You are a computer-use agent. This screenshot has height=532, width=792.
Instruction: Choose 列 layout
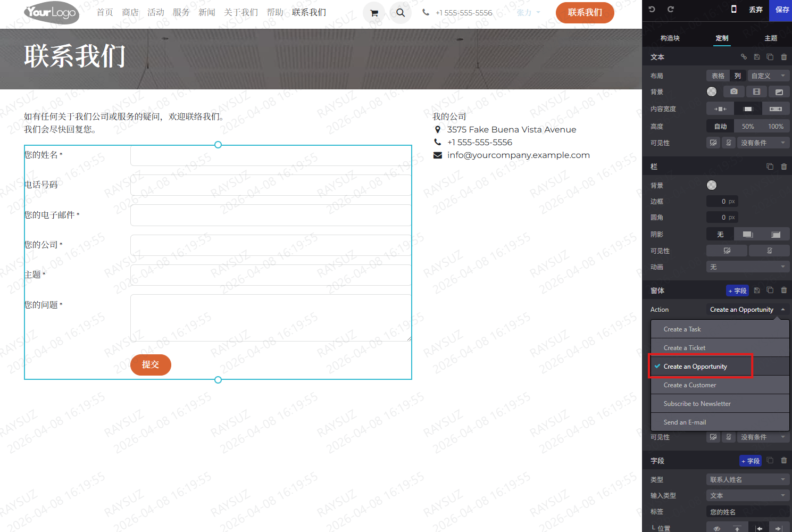click(737, 76)
